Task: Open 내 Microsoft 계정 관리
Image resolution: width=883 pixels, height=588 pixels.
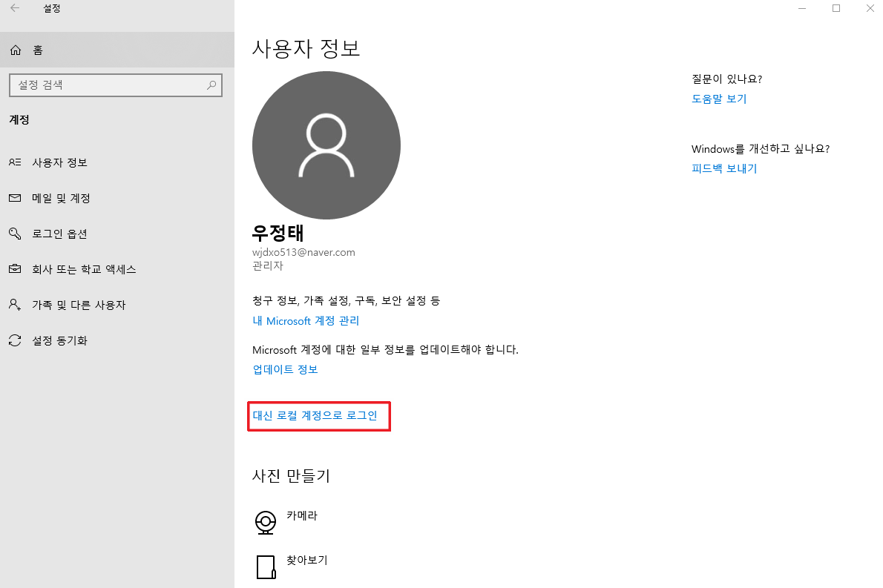Action: (x=306, y=320)
